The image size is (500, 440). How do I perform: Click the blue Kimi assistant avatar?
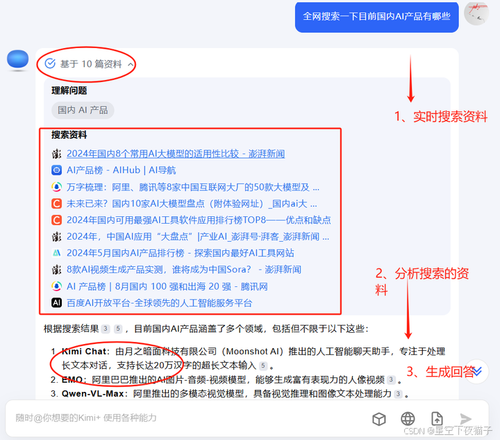tap(18, 60)
